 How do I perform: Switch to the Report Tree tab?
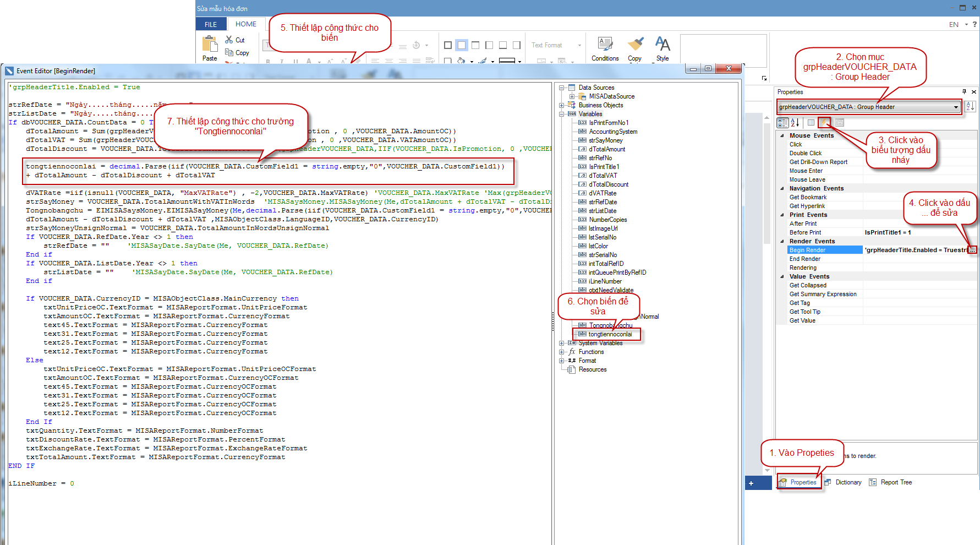890,482
